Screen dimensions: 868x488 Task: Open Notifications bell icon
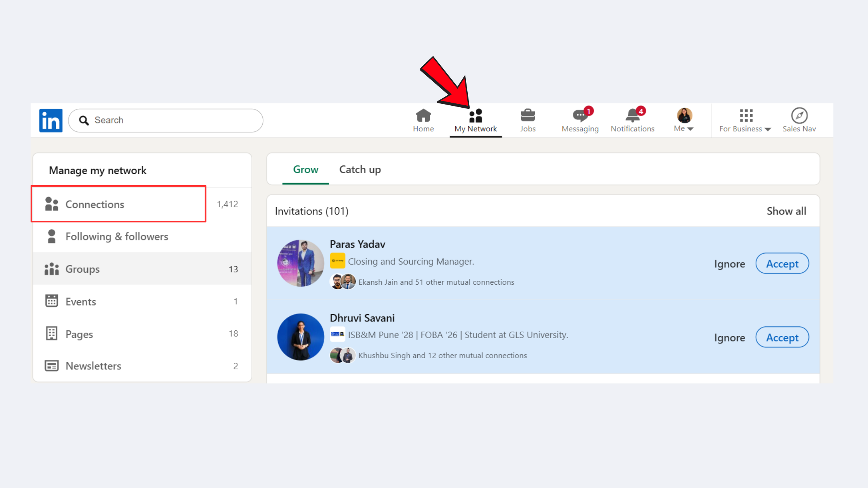tap(632, 115)
